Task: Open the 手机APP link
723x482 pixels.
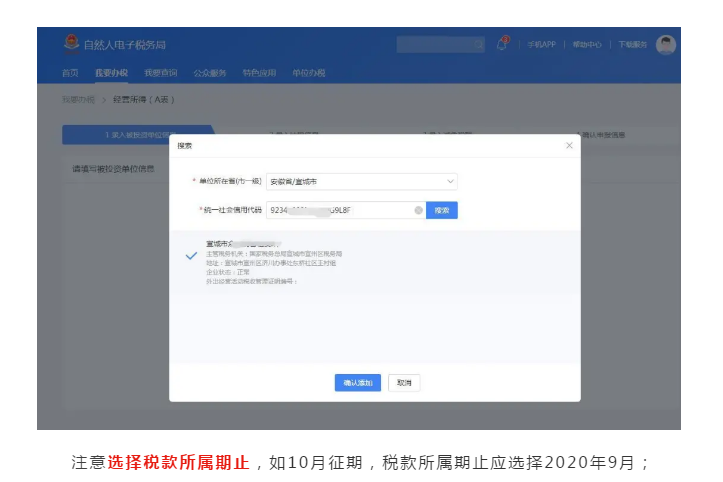Action: click(x=541, y=45)
